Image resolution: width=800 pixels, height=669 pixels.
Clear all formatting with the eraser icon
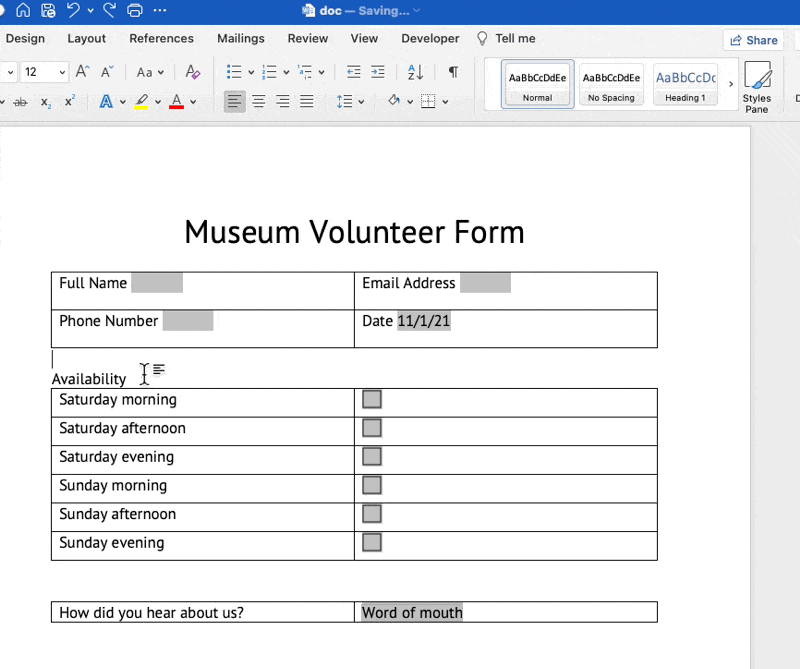point(193,71)
